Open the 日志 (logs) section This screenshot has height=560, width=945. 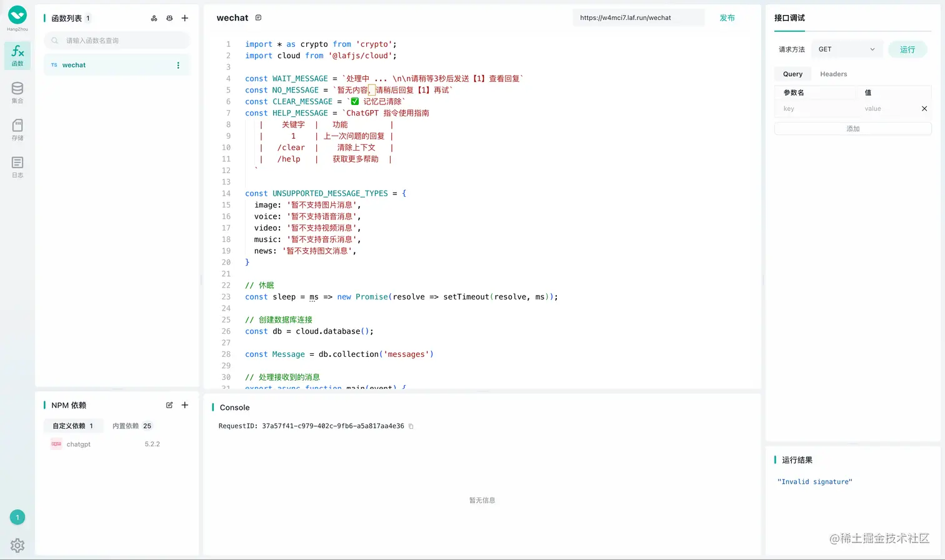(17, 167)
